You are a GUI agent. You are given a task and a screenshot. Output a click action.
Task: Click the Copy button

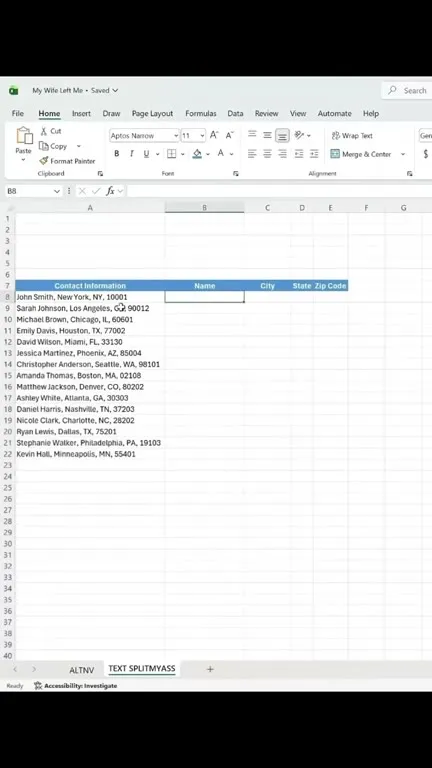tap(53, 146)
